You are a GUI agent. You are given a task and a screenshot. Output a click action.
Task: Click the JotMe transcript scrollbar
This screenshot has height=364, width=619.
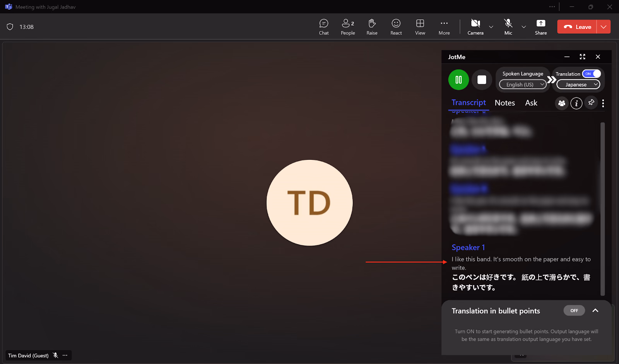click(x=602, y=209)
